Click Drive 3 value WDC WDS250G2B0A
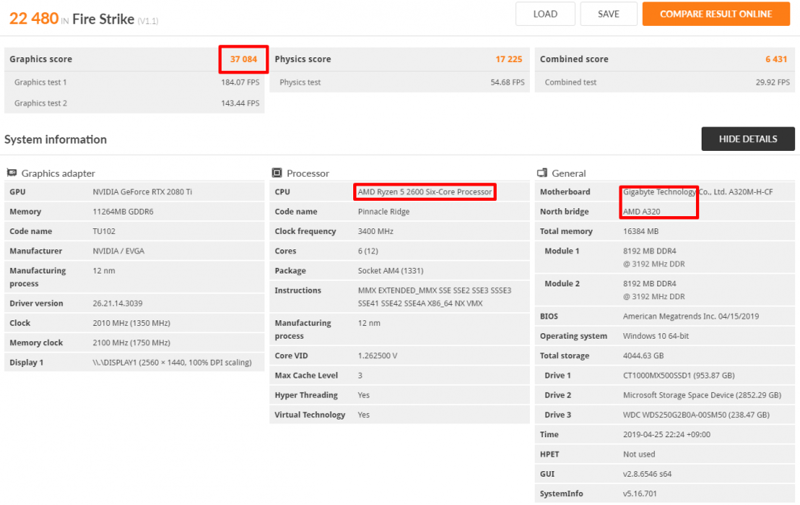Screen dimensions: 800x505 (x=696, y=415)
